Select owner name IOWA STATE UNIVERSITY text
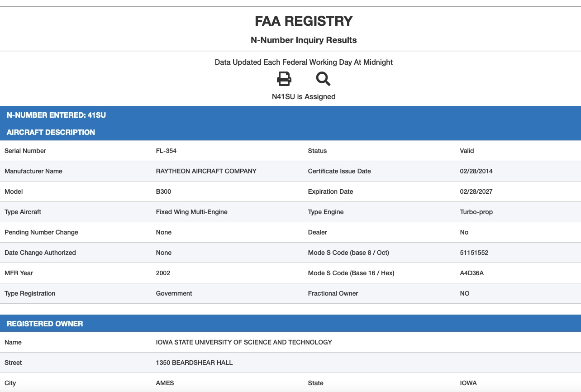The height and width of the screenshot is (392, 581). (244, 342)
